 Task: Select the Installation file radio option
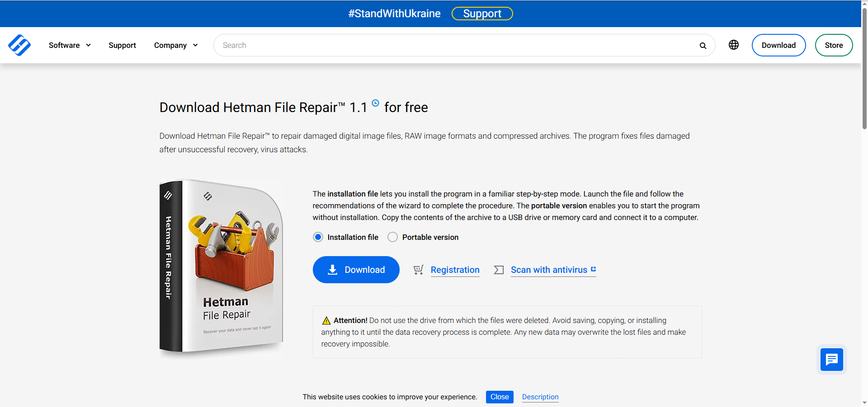pyautogui.click(x=318, y=237)
